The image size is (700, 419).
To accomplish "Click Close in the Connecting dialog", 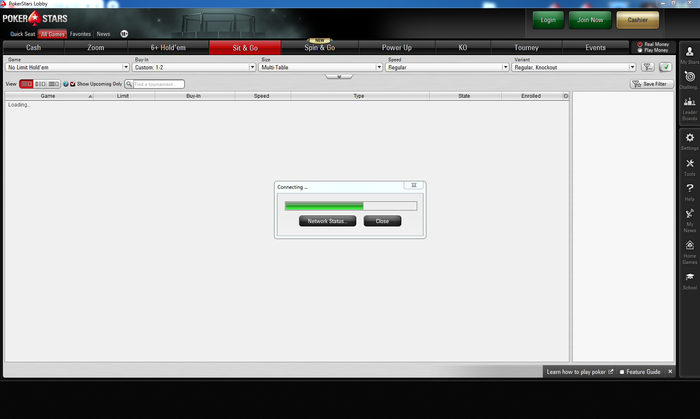I will [382, 221].
